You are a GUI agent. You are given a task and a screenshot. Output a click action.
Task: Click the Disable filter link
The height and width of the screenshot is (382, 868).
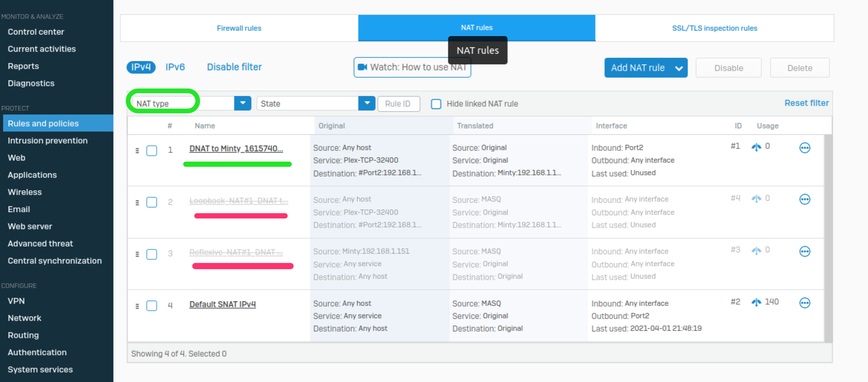pos(234,67)
